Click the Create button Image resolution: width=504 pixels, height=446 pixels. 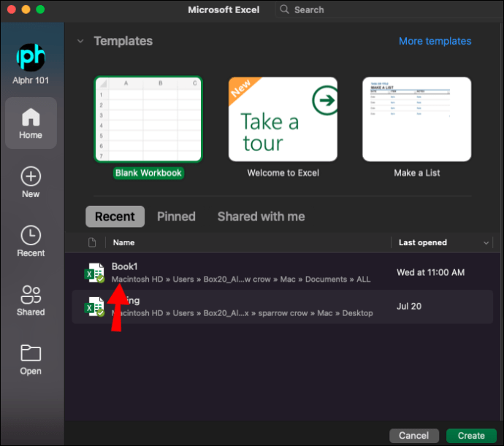pyautogui.click(x=471, y=435)
